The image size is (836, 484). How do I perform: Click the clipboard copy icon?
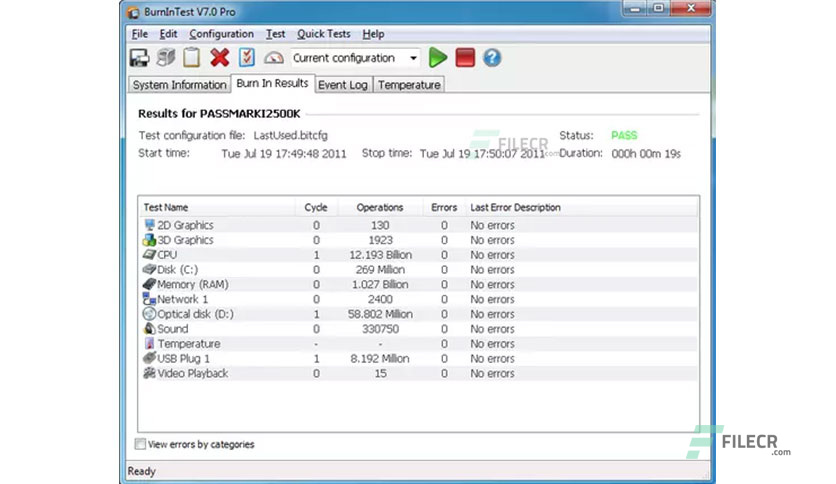(x=192, y=58)
